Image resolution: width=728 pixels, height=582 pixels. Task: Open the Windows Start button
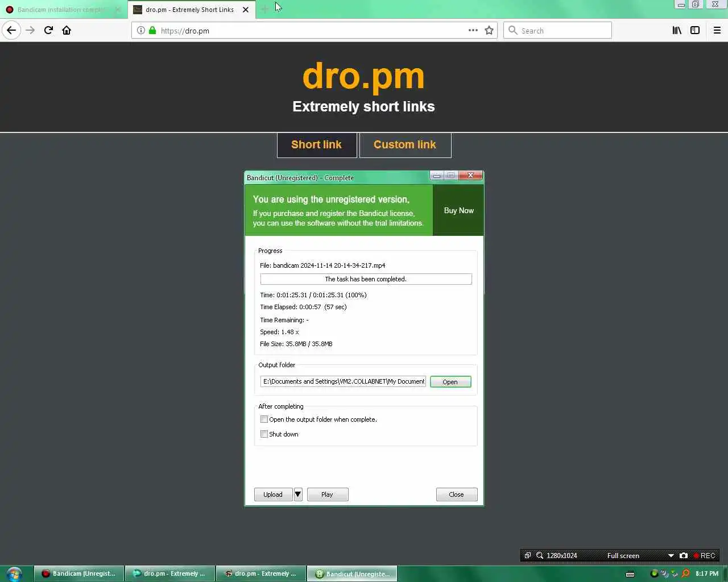tap(14, 574)
